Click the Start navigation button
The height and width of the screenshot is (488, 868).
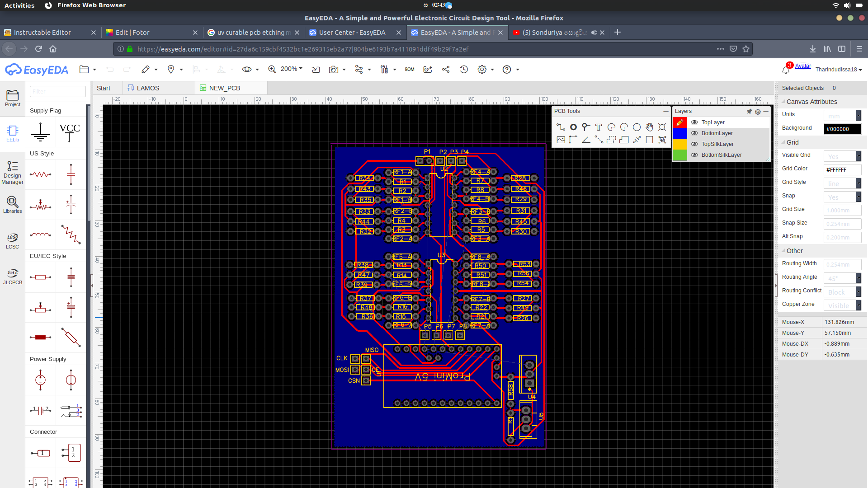point(103,88)
